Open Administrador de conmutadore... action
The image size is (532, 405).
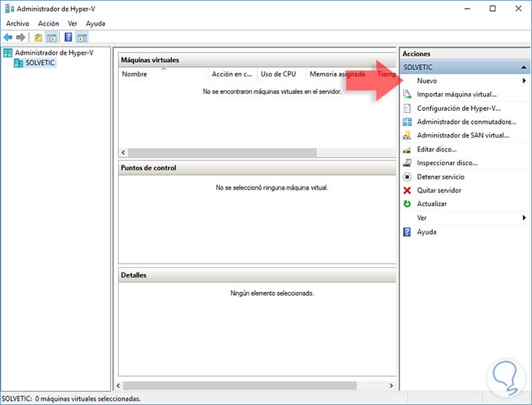[x=466, y=122]
